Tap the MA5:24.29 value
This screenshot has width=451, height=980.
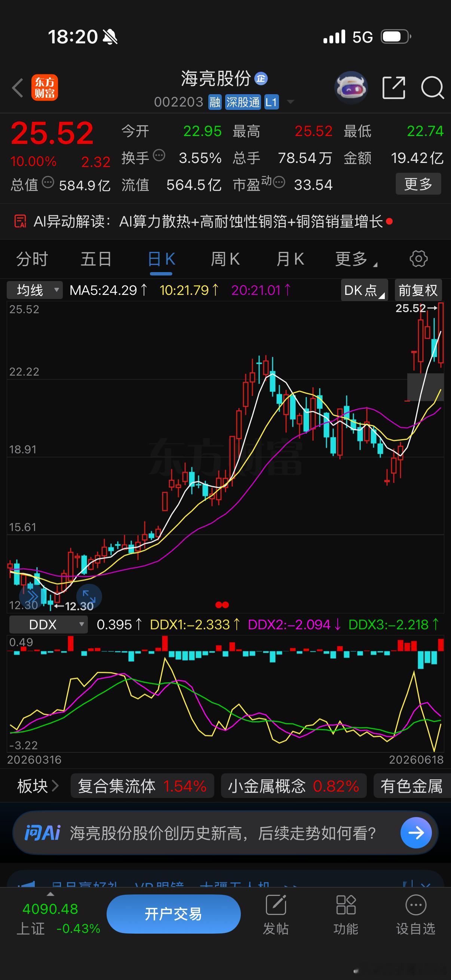[108, 290]
